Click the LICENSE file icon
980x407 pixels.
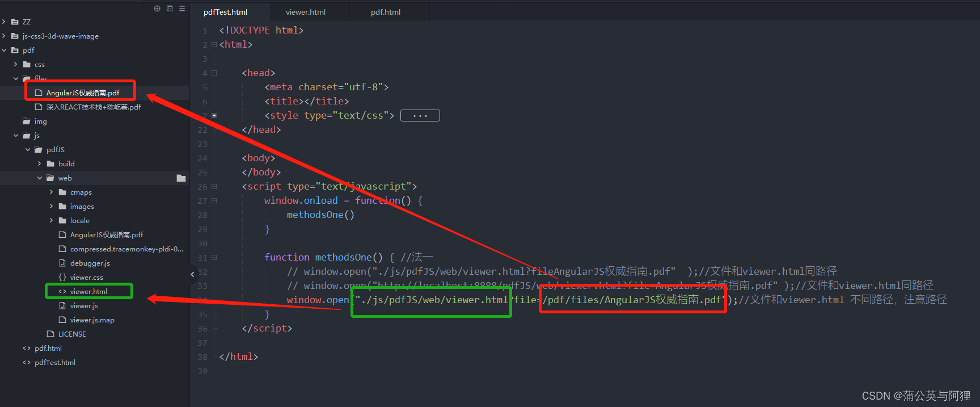click(50, 334)
